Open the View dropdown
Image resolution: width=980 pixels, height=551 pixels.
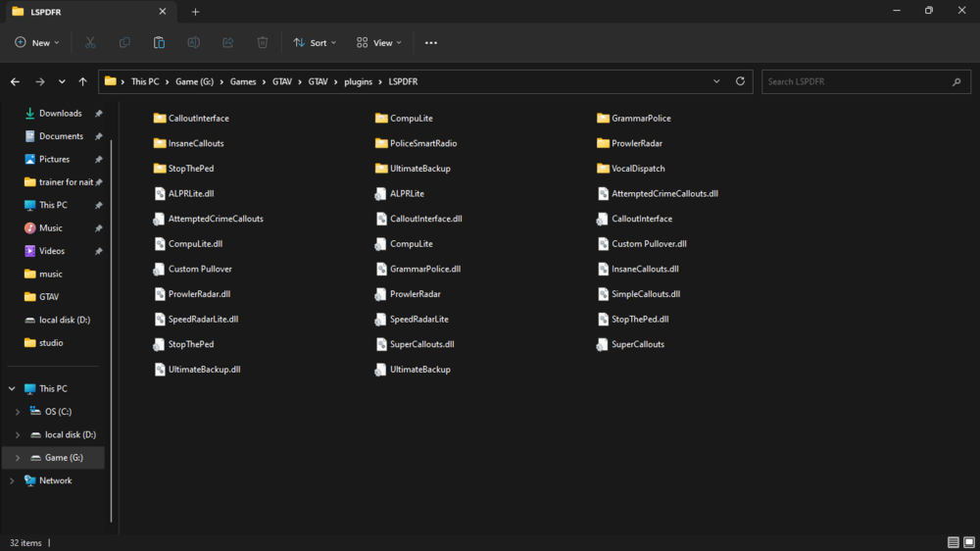point(378,42)
